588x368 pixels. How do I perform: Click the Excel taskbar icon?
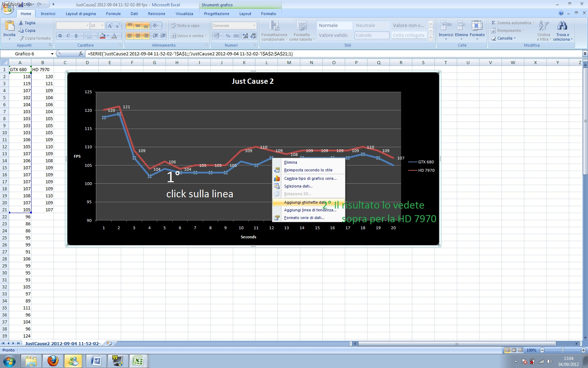click(x=138, y=361)
